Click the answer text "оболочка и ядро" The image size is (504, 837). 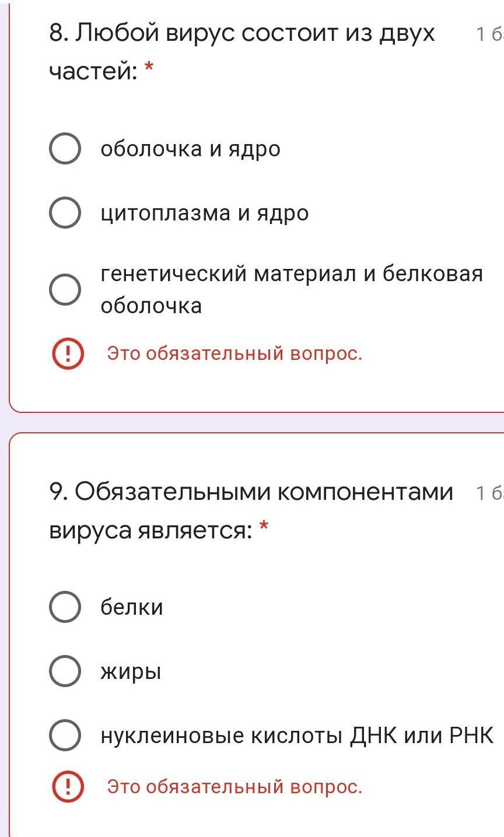tap(190, 149)
